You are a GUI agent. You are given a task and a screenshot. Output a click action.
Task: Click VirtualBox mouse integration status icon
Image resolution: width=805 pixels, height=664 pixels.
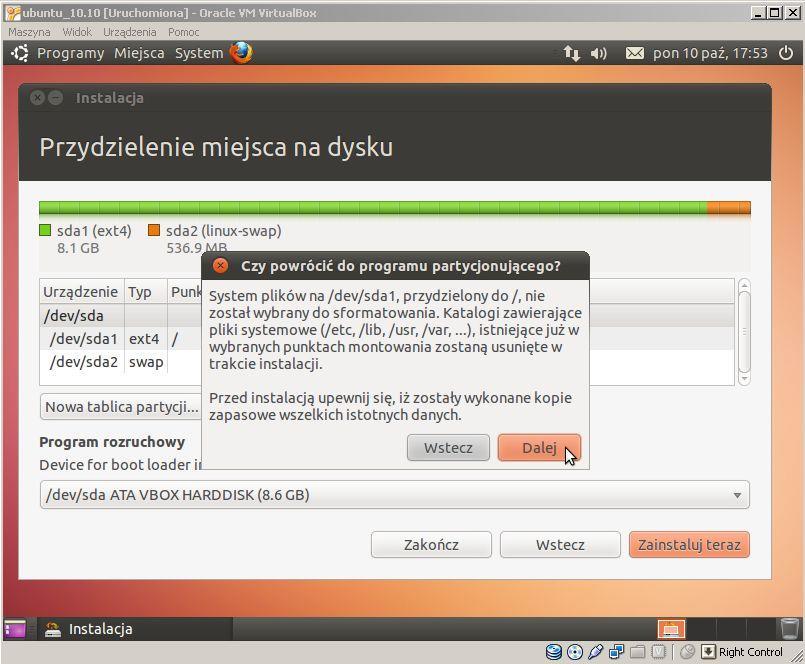pos(687,652)
